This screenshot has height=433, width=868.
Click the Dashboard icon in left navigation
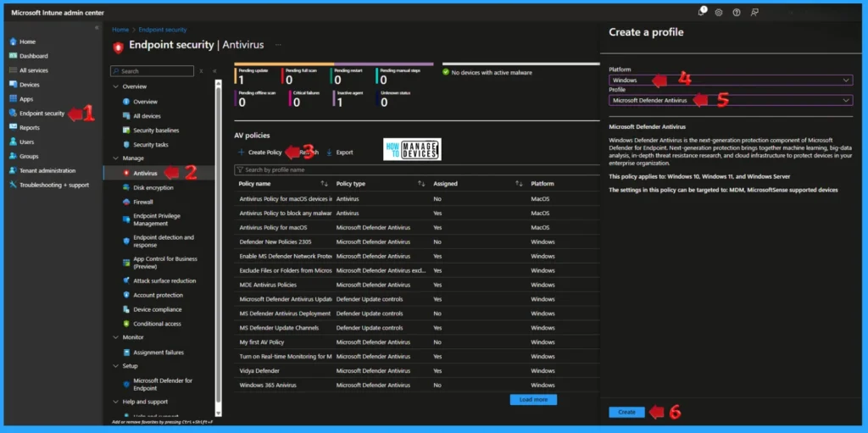point(14,56)
